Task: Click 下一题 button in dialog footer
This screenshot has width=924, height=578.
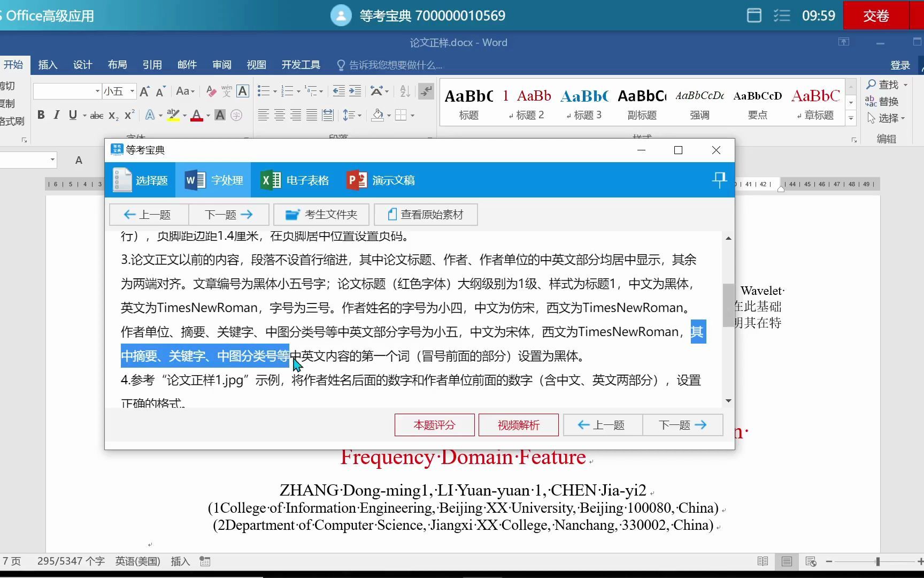Action: point(683,425)
